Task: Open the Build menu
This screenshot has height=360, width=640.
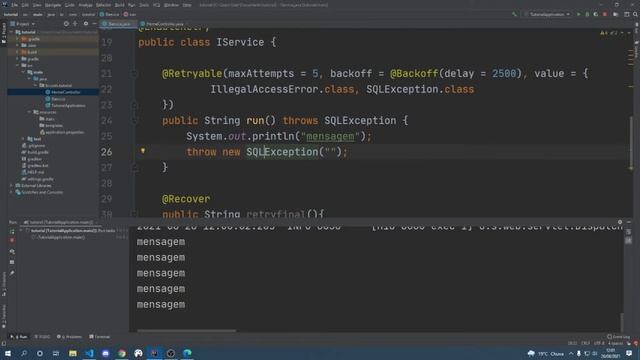Action: [x=120, y=5]
